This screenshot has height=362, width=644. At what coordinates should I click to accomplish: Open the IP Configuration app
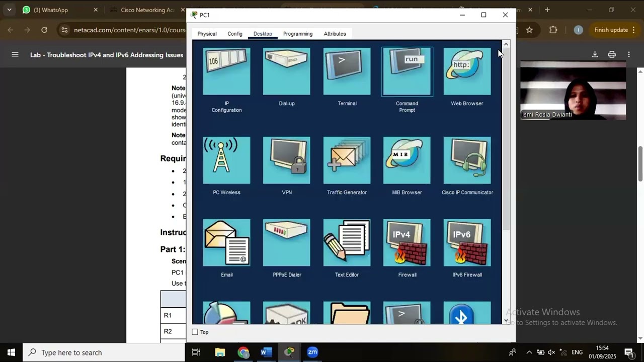tap(226, 71)
